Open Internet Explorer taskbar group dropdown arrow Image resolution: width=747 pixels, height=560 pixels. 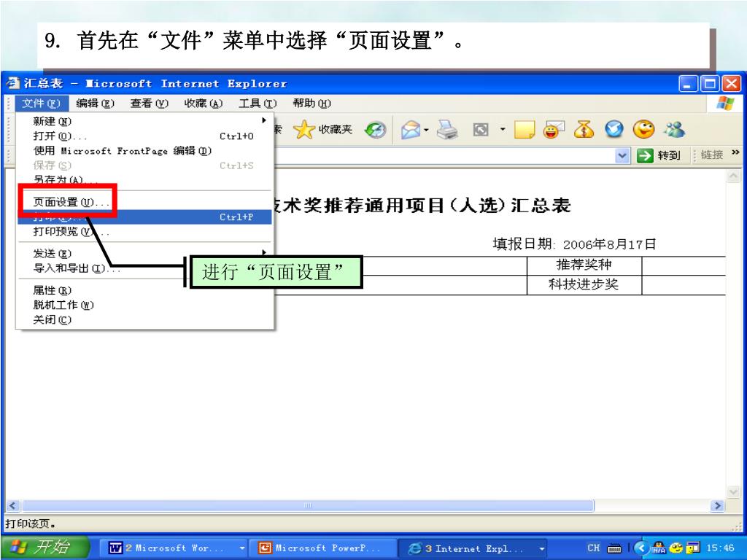542,548
